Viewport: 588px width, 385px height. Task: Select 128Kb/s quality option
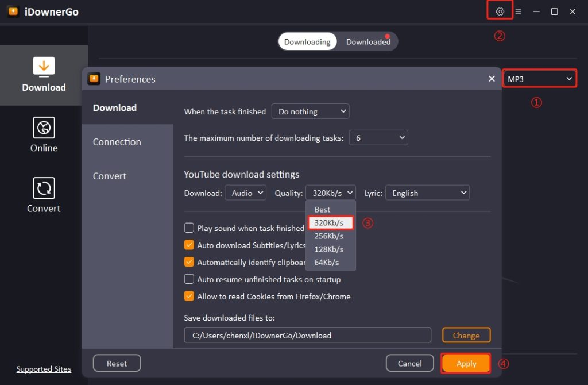point(331,249)
